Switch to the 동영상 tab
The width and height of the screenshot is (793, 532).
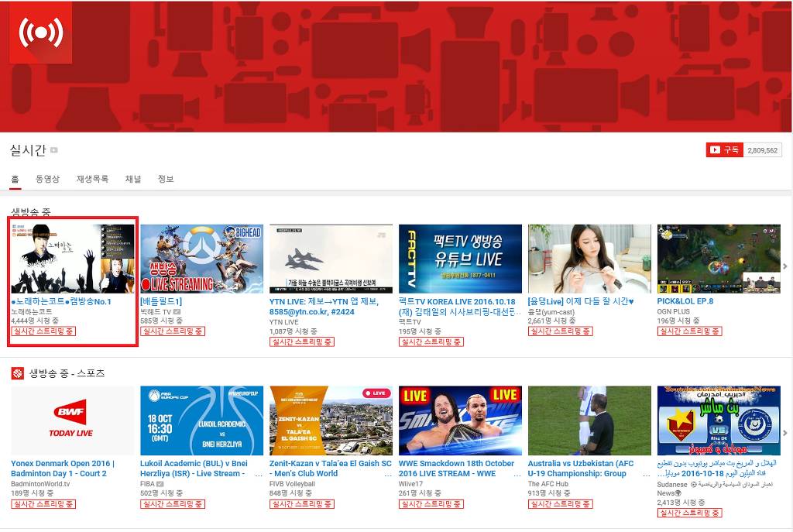click(x=47, y=179)
